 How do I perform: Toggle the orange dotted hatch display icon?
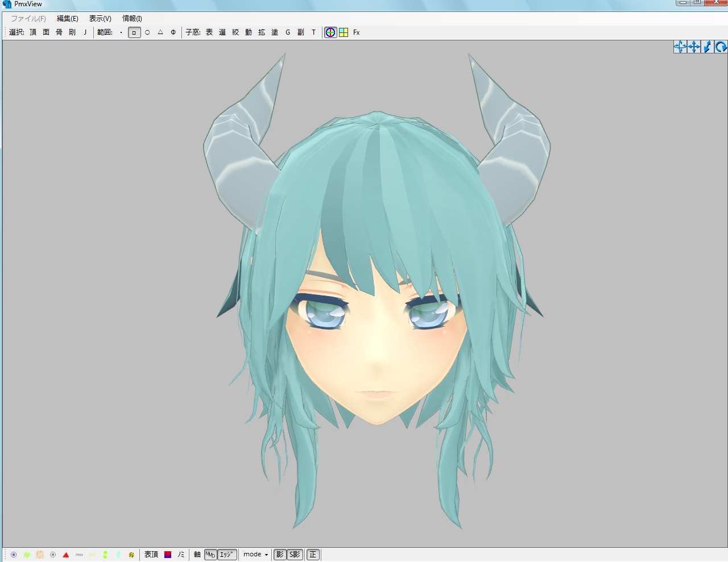pyautogui.click(x=40, y=555)
